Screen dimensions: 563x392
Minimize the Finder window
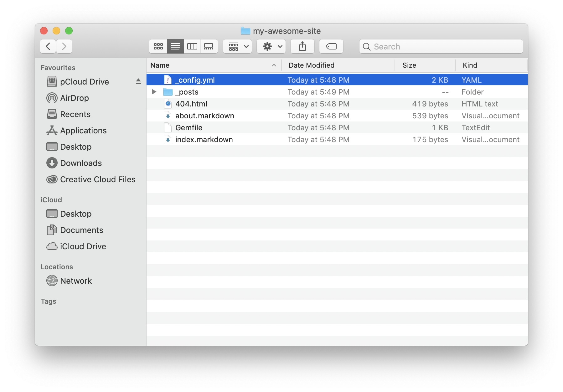[56, 31]
